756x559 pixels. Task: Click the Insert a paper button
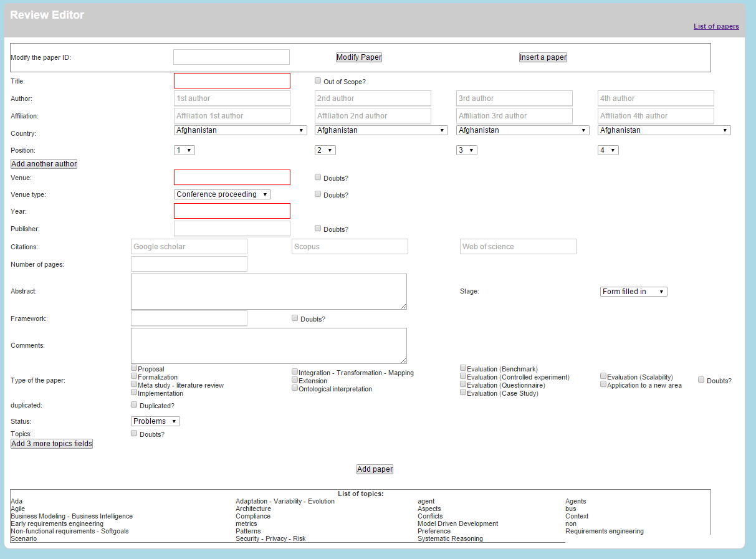[543, 57]
